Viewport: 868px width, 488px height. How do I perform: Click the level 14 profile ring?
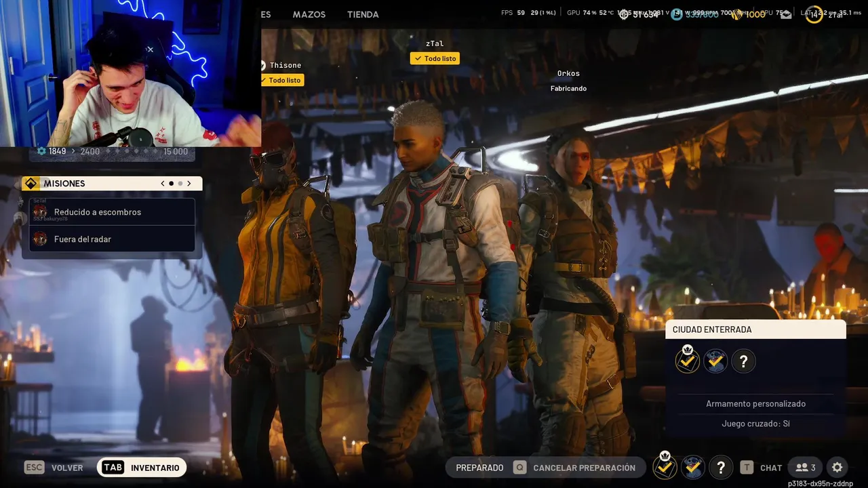click(x=814, y=14)
